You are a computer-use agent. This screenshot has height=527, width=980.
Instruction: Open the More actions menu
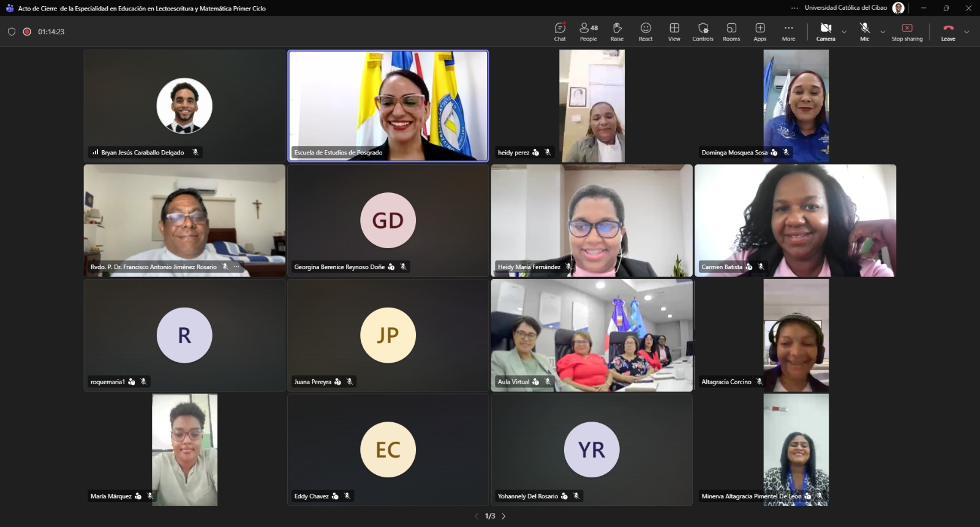point(788,31)
